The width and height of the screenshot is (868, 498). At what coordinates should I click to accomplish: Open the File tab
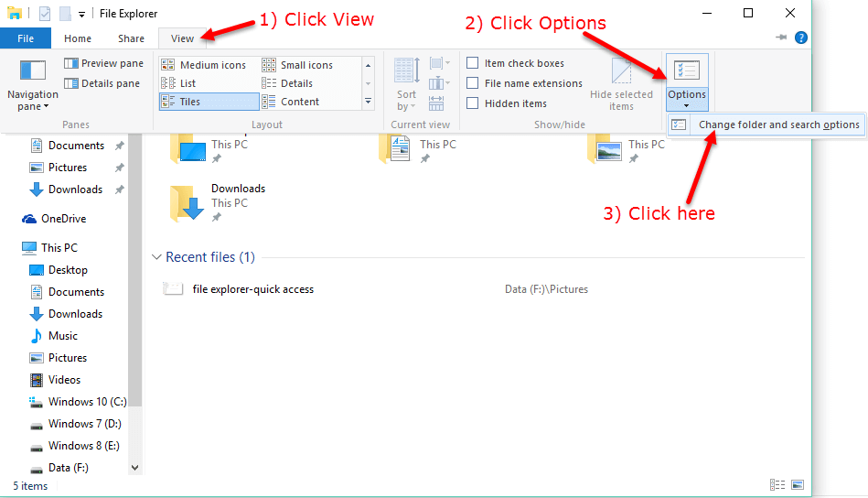click(26, 38)
